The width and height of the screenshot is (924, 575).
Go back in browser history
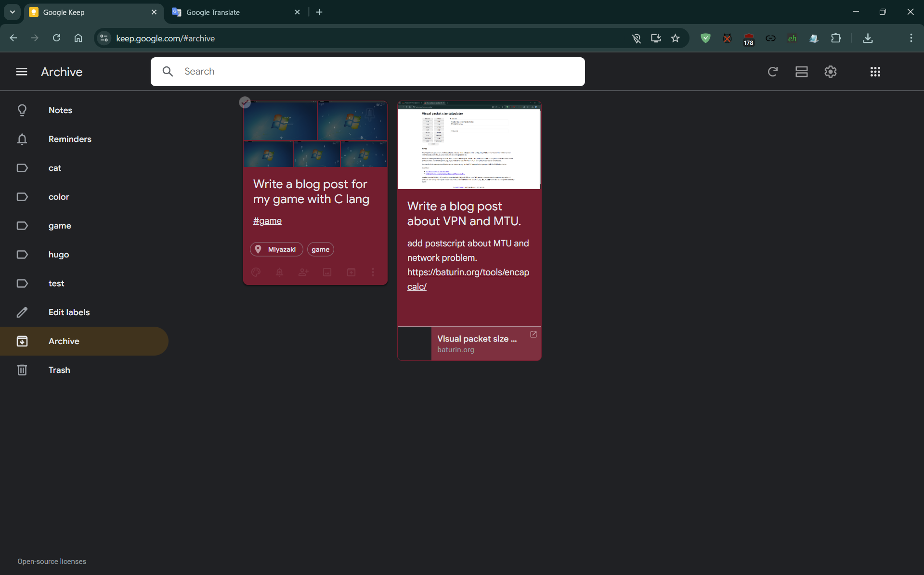pos(13,38)
